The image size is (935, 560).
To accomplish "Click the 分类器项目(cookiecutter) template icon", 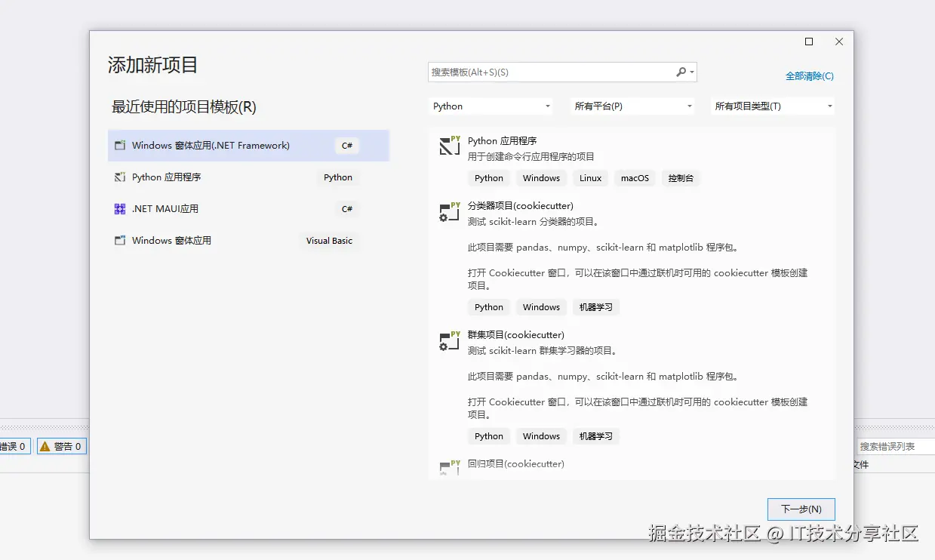I will (x=450, y=211).
